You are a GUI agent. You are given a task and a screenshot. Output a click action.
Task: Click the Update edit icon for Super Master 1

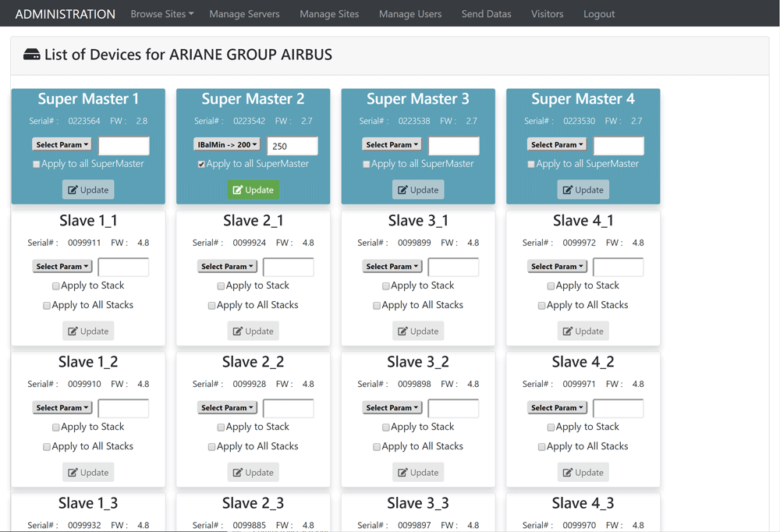pos(73,190)
